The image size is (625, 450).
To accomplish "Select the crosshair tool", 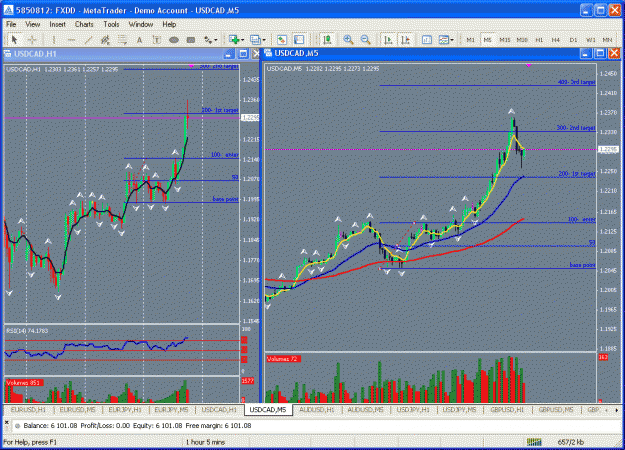I will coord(32,40).
